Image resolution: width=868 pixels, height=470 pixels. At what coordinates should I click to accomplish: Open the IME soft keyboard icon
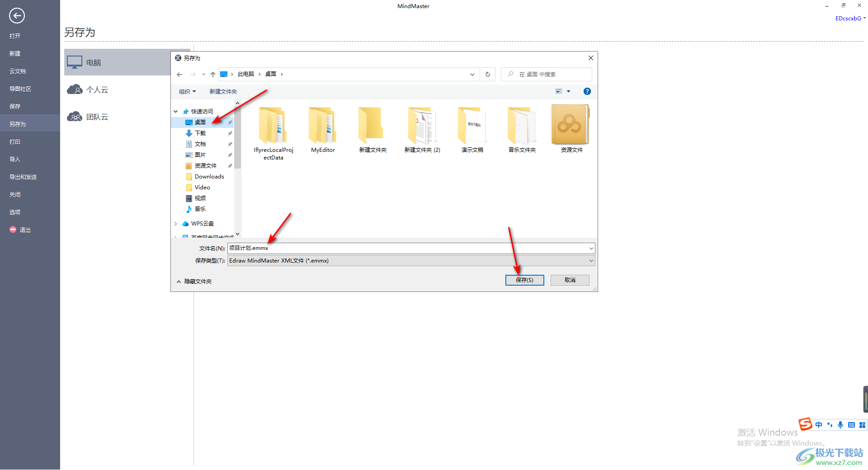[851, 425]
